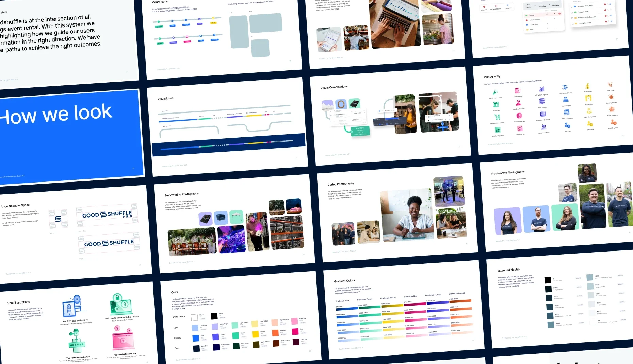633x364 pixels.
Task: Click the white color swatch
Action: [x=194, y=317]
